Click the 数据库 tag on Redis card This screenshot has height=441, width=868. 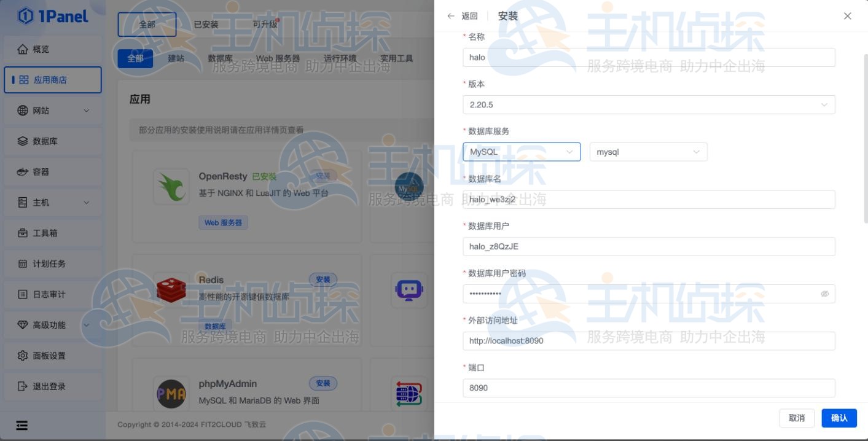tap(215, 326)
